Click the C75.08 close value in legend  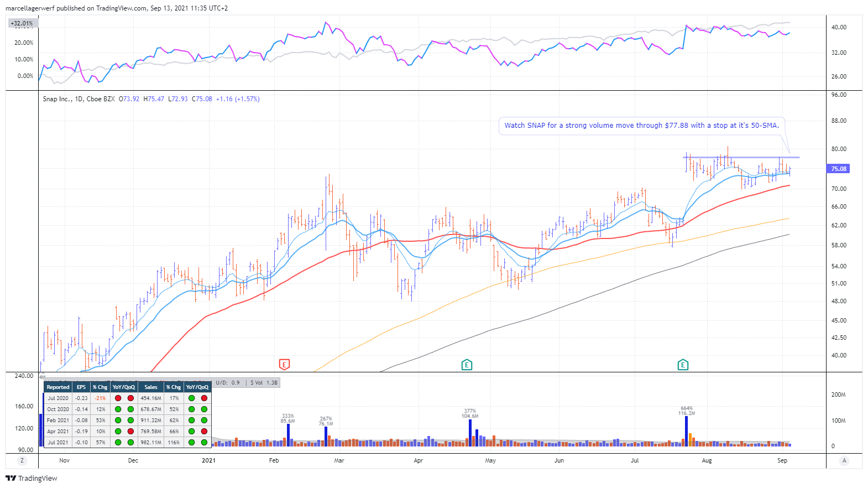click(x=202, y=99)
